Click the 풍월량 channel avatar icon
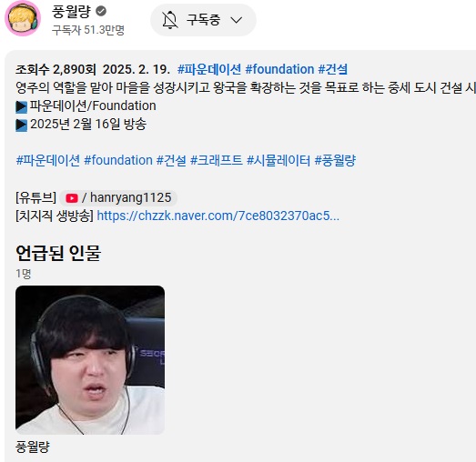Screen dimensions: 476x462 [23, 18]
